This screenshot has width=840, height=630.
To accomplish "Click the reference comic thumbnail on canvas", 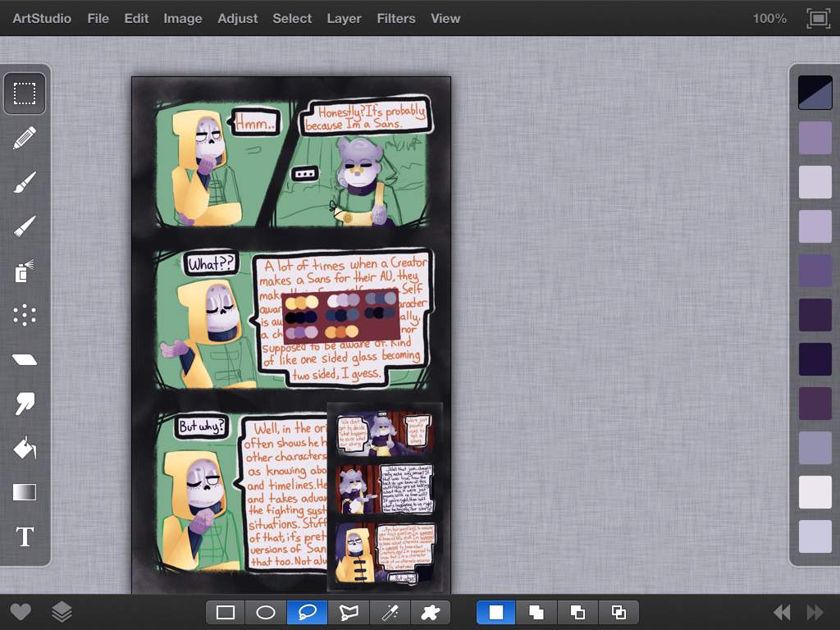I will (x=385, y=496).
